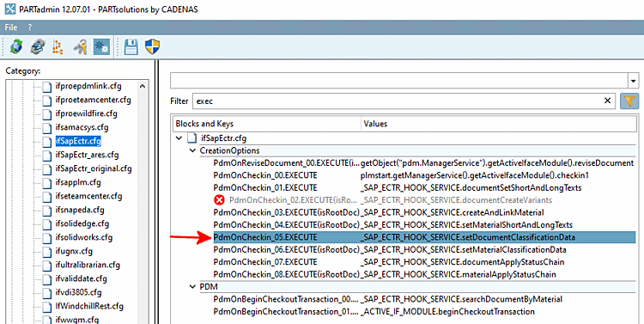Click the globe refresh toolbar icon
The width and height of the screenshot is (644, 324).
click(16, 47)
